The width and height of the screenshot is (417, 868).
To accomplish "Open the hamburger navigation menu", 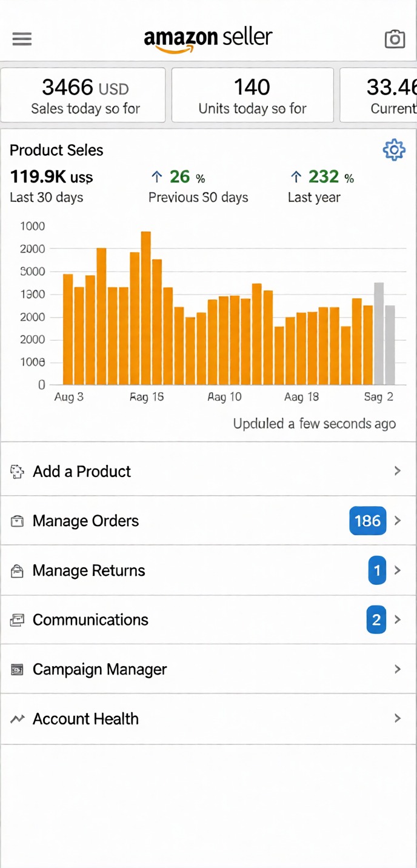I will tap(22, 39).
